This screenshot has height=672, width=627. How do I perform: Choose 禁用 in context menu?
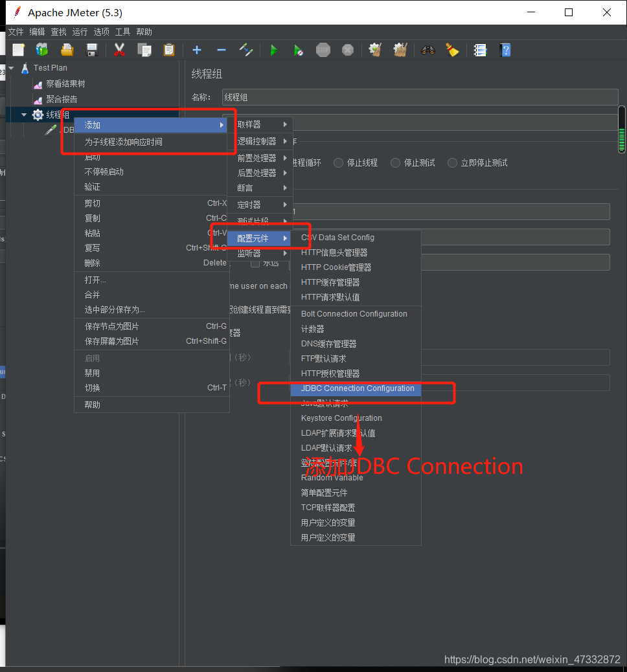click(152, 374)
